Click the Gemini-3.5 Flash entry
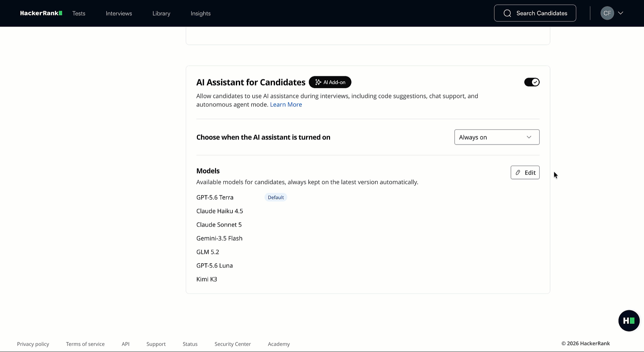The height and width of the screenshot is (352, 644). pos(219,238)
